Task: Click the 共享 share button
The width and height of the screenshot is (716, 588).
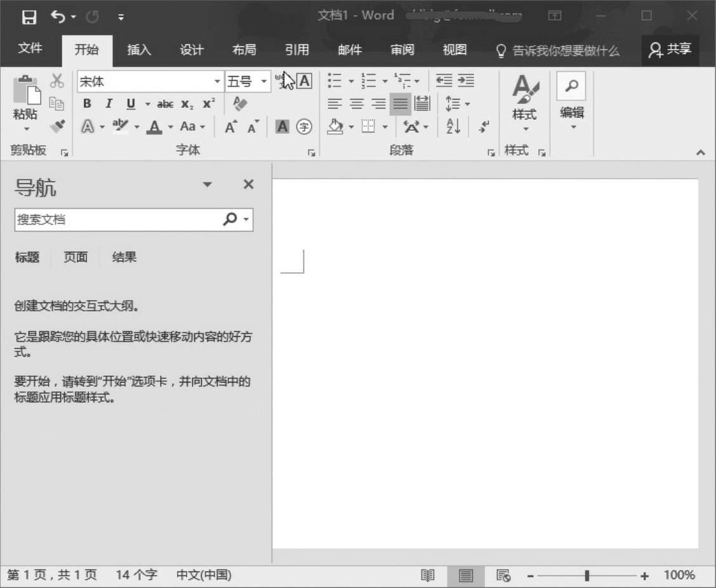Action: click(x=670, y=49)
